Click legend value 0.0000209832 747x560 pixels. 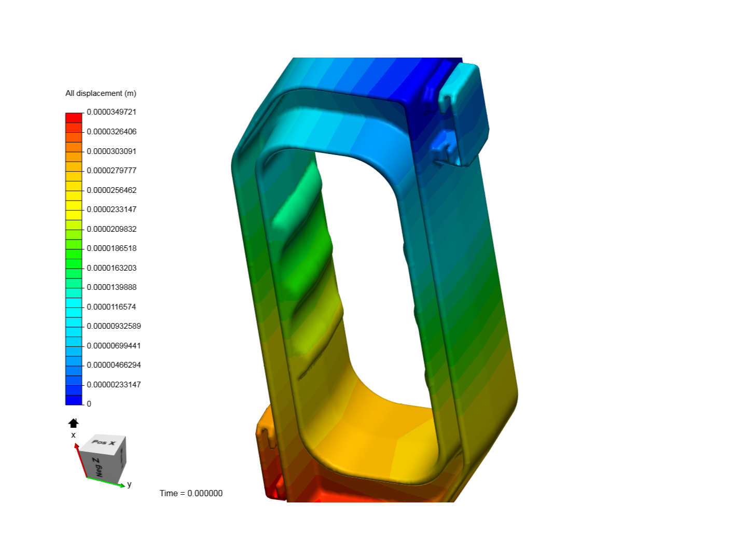tap(112, 229)
